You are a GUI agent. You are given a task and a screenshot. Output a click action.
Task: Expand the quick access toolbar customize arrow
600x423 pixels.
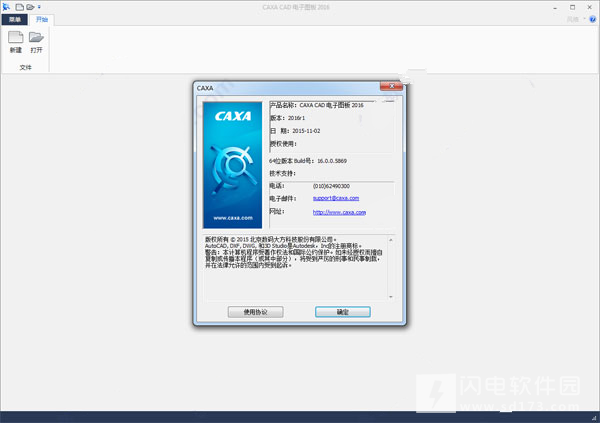39,7
